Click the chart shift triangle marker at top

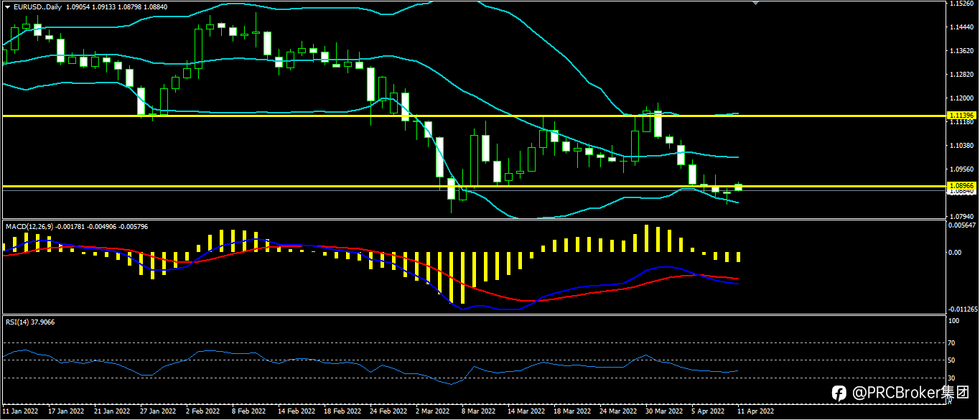tap(755, 3)
